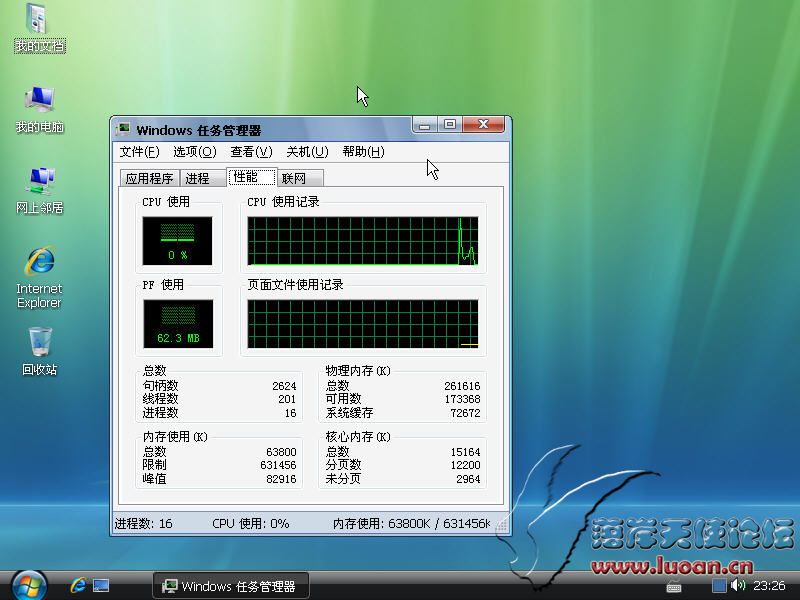Click status bar text CPU 使用: 0%
The width and height of the screenshot is (800, 600).
251,523
